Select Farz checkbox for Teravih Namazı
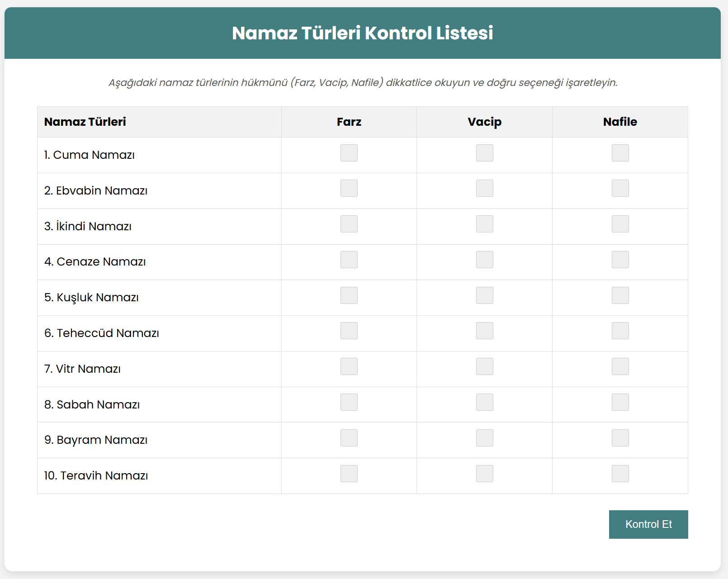This screenshot has height=579, width=728. (349, 474)
